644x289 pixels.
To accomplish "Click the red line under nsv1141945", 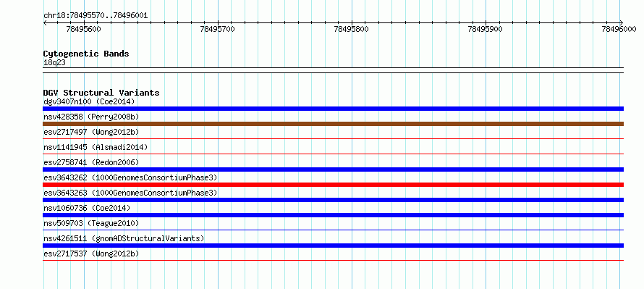I will tap(333, 154).
